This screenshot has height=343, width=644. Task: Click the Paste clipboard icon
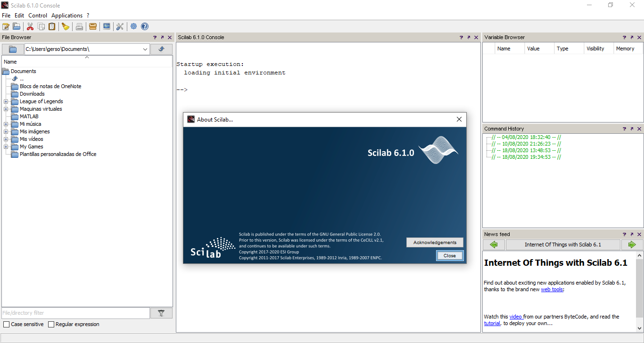[52, 26]
